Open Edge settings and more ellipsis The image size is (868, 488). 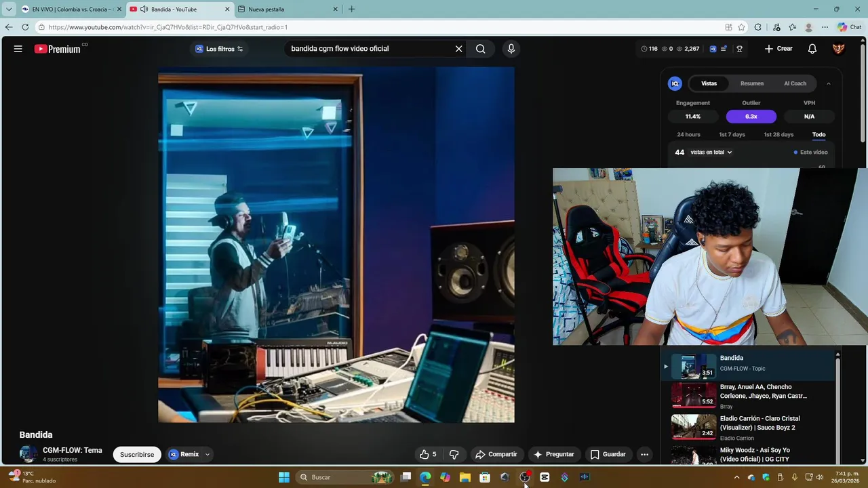pyautogui.click(x=825, y=27)
